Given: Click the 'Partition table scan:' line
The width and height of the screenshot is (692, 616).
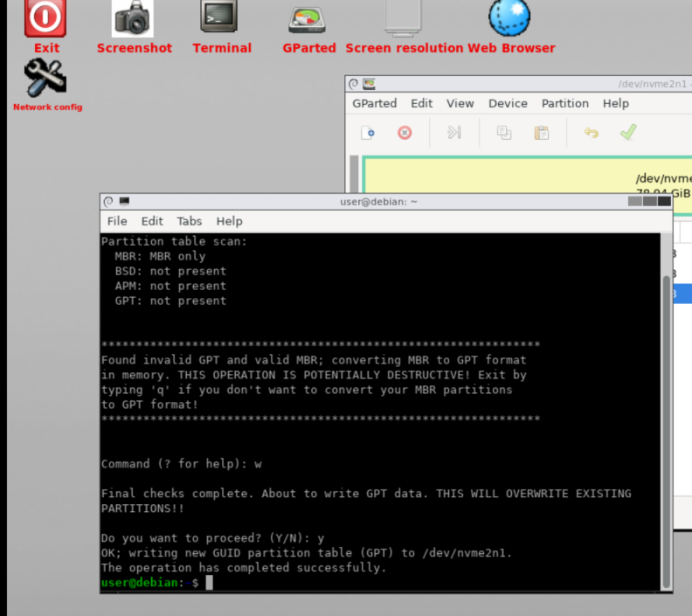Looking at the screenshot, I should (x=174, y=241).
